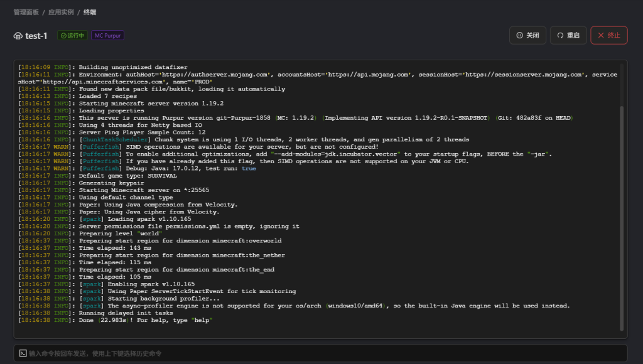Click the X icon in 终止 button
This screenshot has width=643, height=364.
coord(601,36)
